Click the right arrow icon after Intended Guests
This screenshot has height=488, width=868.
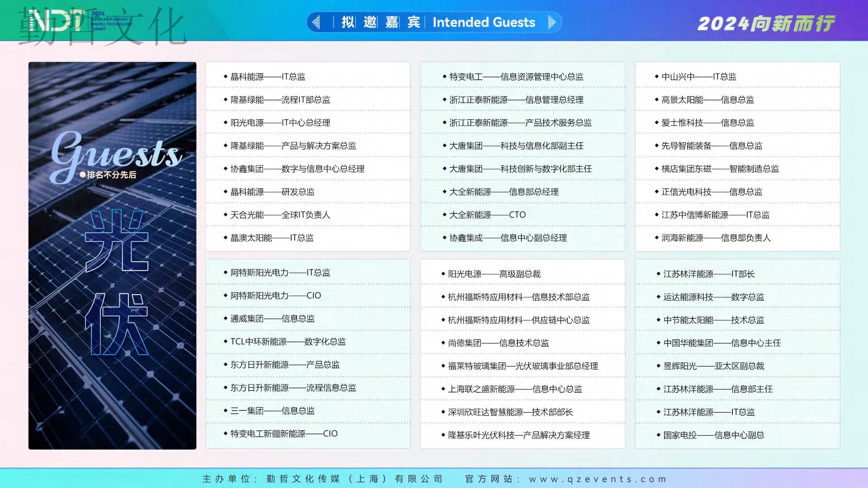point(552,22)
